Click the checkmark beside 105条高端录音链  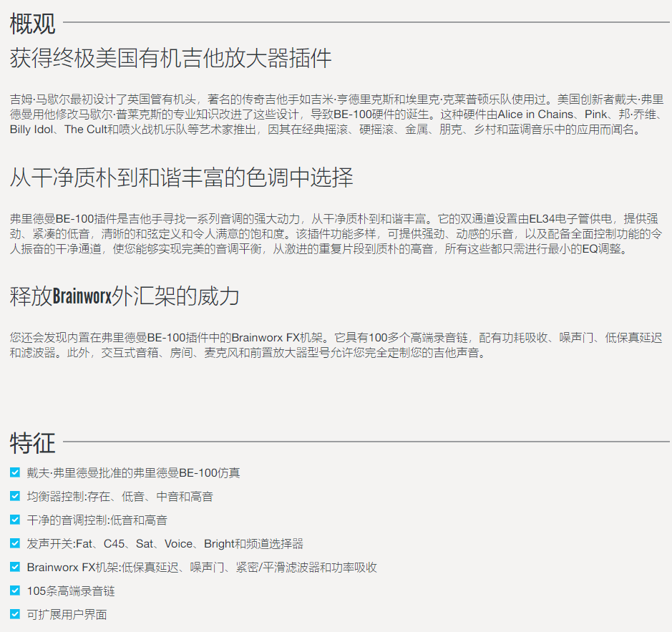coord(15,590)
